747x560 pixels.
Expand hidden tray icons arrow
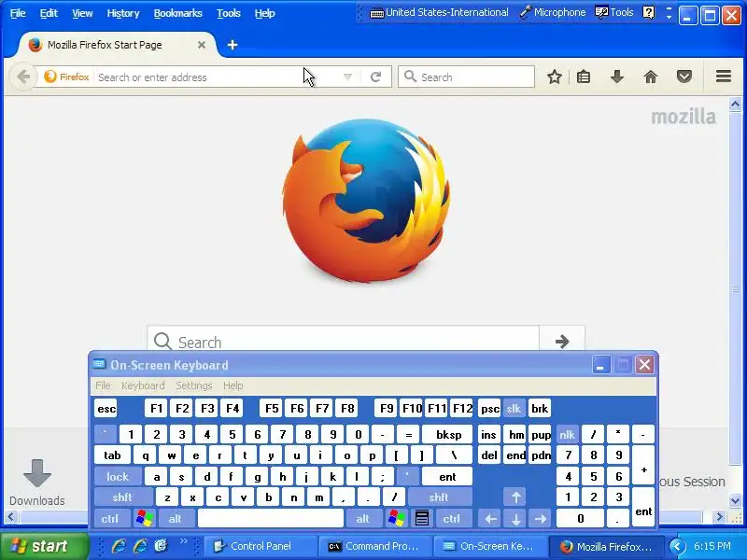tap(676, 546)
